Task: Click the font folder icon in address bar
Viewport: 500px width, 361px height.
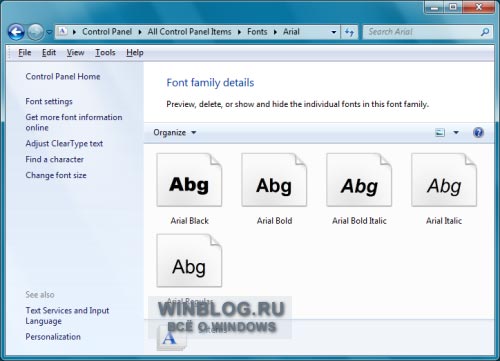Action: click(x=62, y=32)
